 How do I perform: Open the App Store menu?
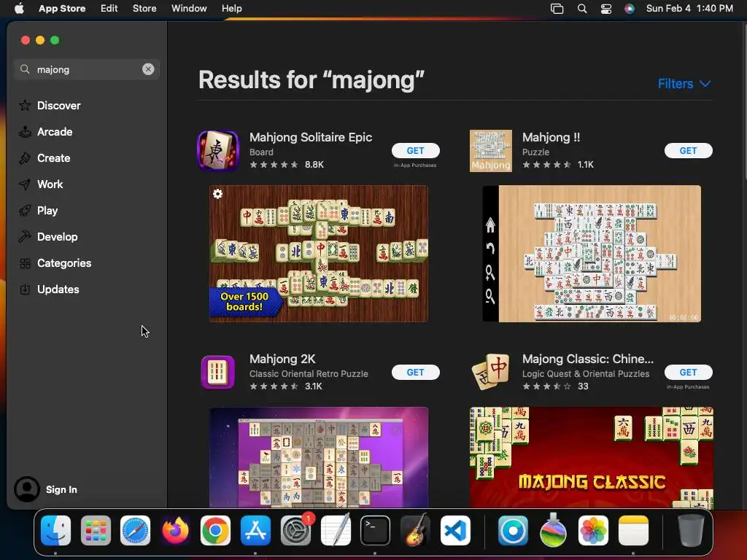pos(62,8)
